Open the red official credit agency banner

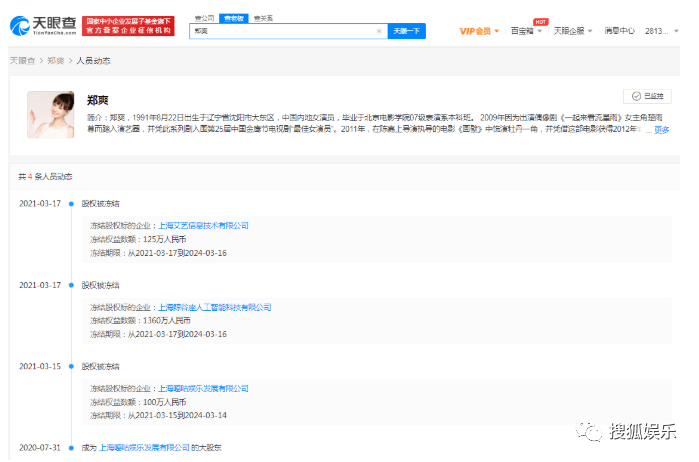pos(128,26)
